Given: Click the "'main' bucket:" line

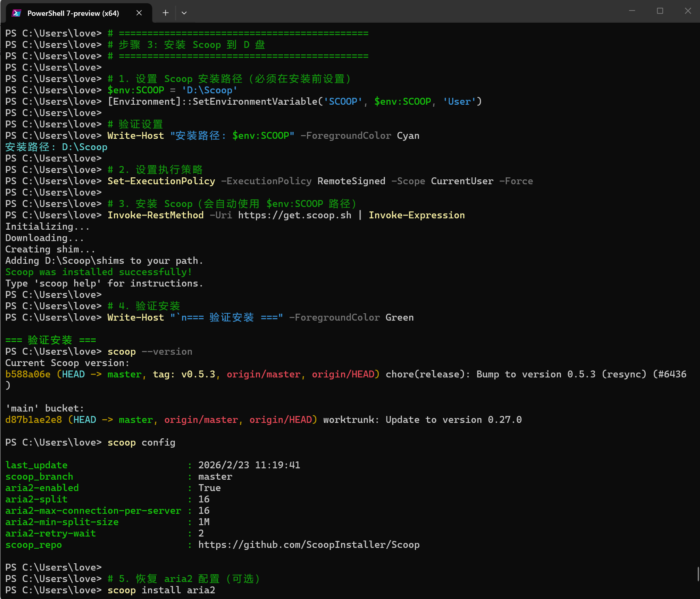Looking at the screenshot, I should (x=45, y=408).
